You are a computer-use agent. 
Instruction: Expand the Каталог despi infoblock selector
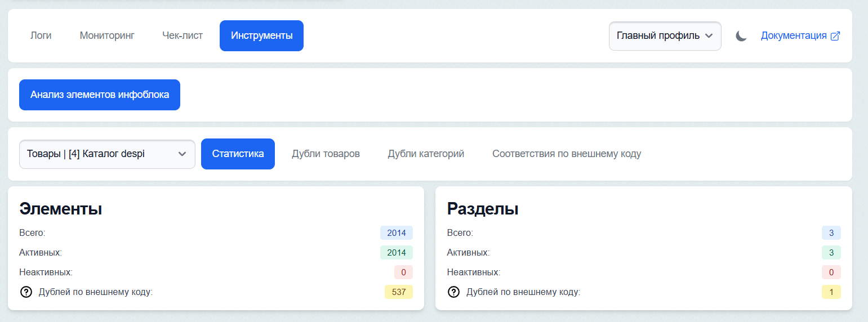[107, 154]
